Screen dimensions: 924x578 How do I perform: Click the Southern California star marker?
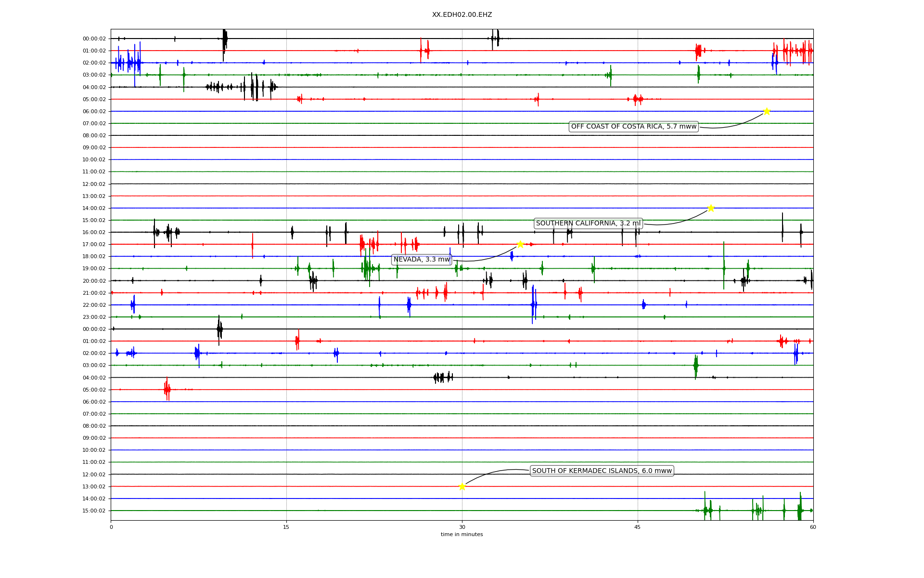point(711,208)
